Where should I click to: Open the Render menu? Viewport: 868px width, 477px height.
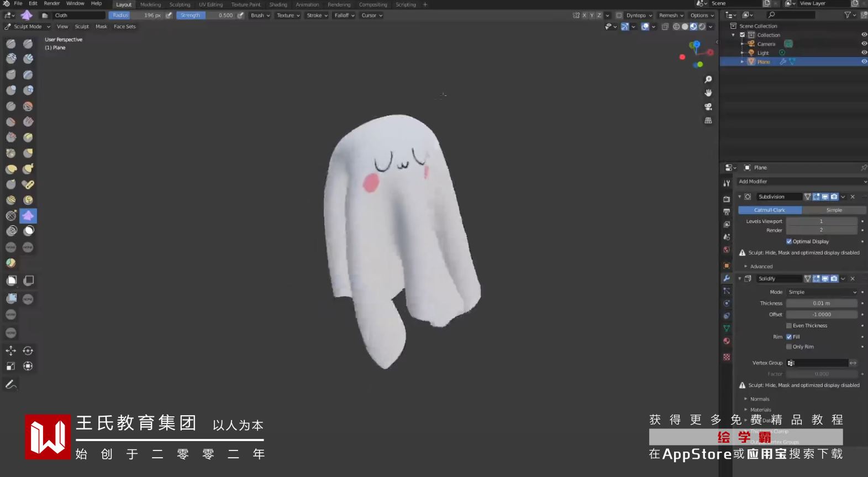[x=52, y=3]
